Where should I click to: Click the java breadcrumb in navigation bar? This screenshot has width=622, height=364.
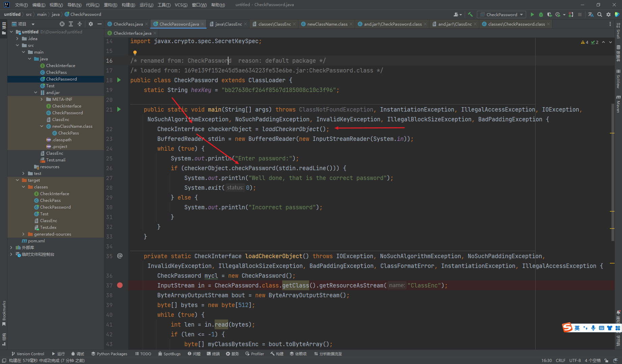(x=56, y=14)
